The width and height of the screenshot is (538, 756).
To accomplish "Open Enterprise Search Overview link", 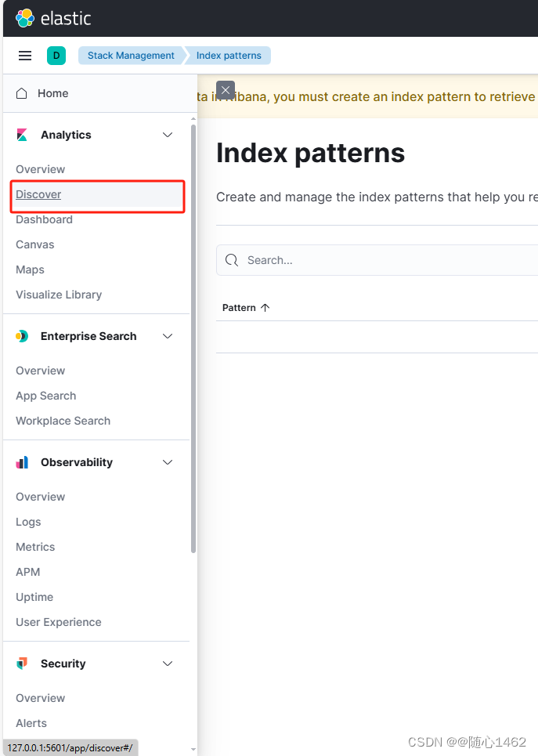I will 41,371.
